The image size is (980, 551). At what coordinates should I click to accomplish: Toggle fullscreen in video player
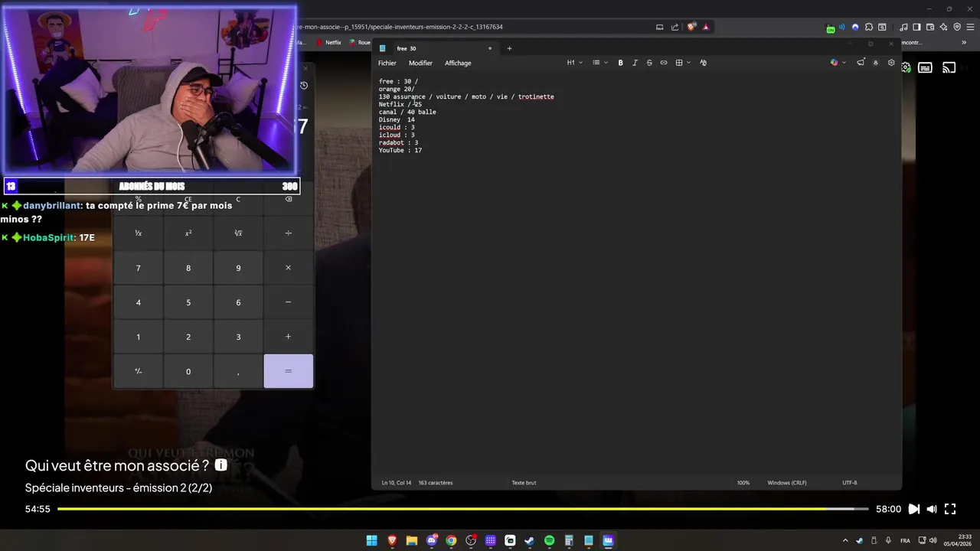950,509
